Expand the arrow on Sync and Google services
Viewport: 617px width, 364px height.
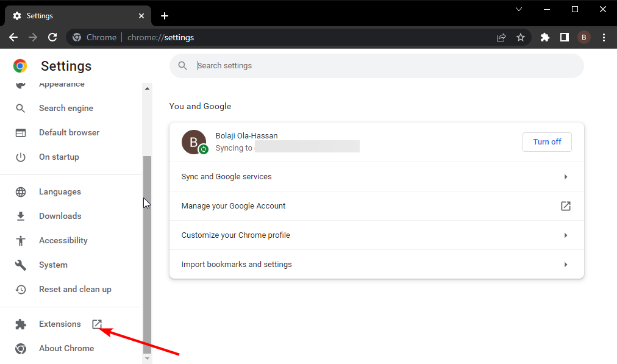[565, 177]
